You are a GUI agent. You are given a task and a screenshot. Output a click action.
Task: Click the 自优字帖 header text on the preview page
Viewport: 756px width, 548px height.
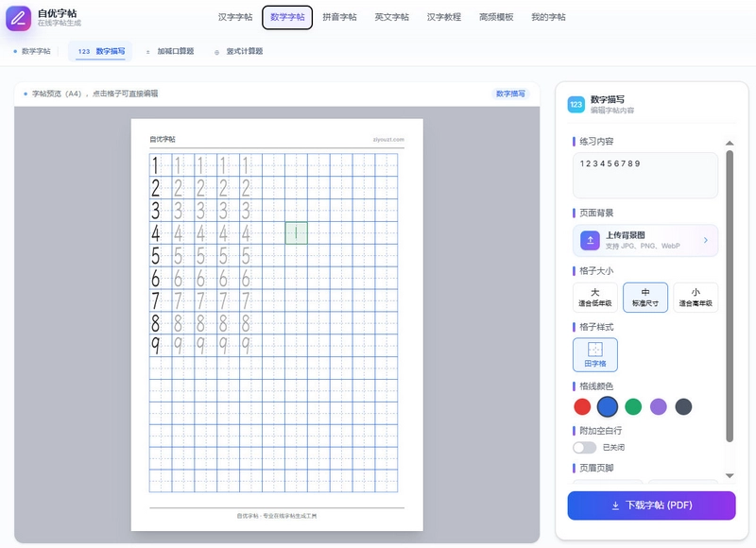tap(163, 139)
